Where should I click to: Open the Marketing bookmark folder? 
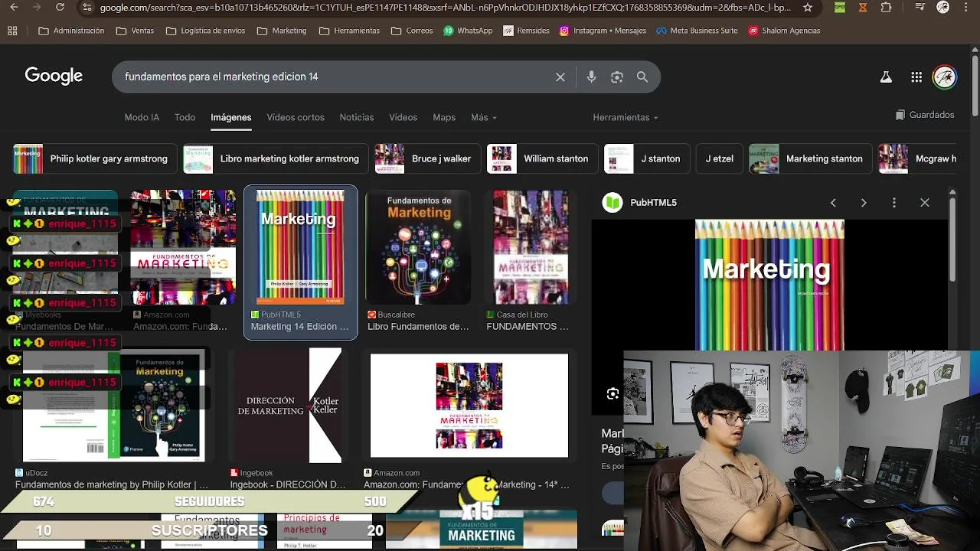(x=282, y=31)
